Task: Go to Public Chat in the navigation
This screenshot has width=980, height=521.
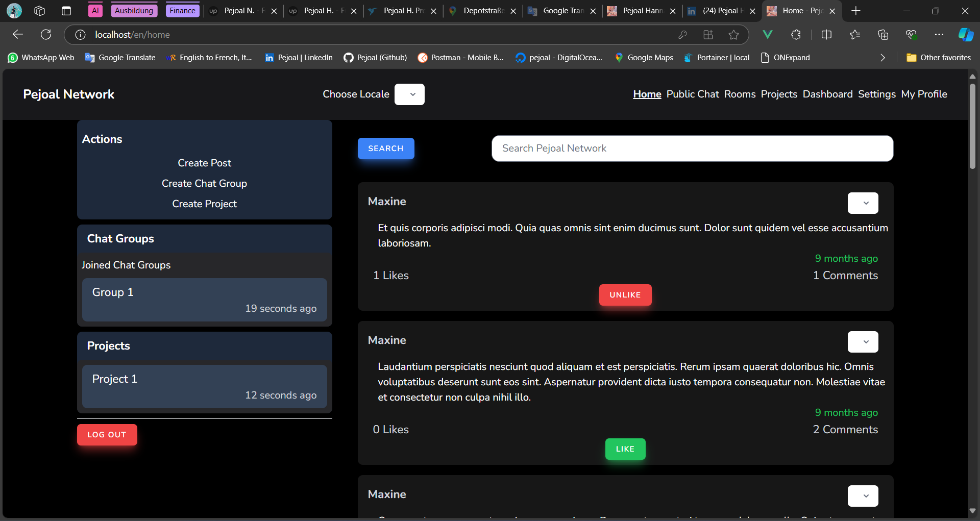Action: pyautogui.click(x=692, y=94)
